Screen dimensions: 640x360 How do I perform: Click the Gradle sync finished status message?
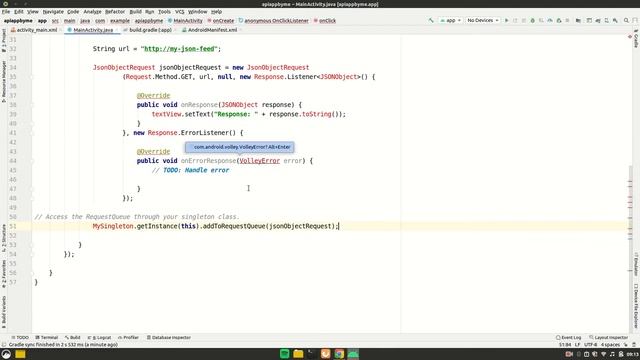click(63, 345)
